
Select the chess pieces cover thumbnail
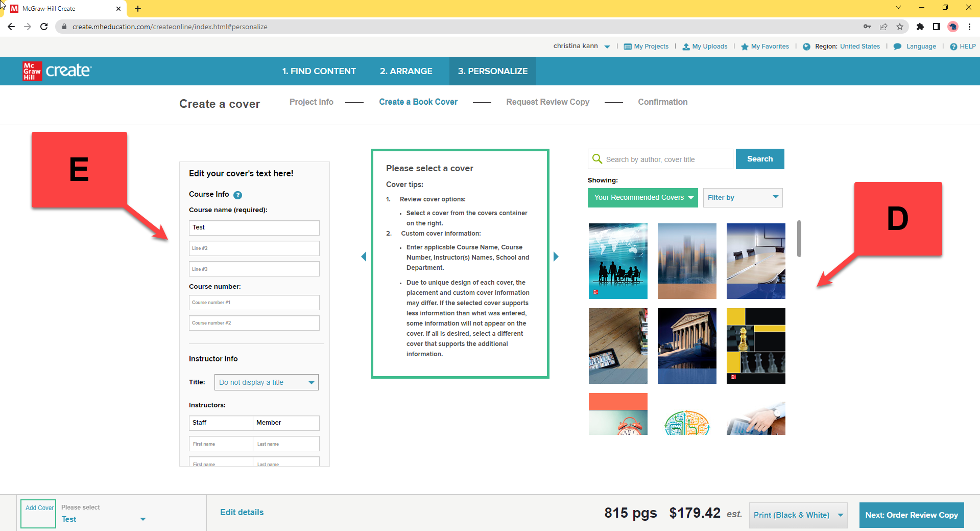755,346
